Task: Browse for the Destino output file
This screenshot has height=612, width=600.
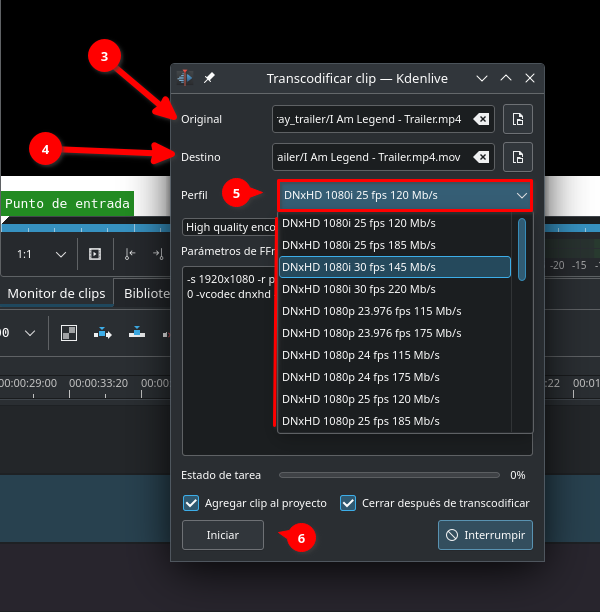Action: point(518,157)
